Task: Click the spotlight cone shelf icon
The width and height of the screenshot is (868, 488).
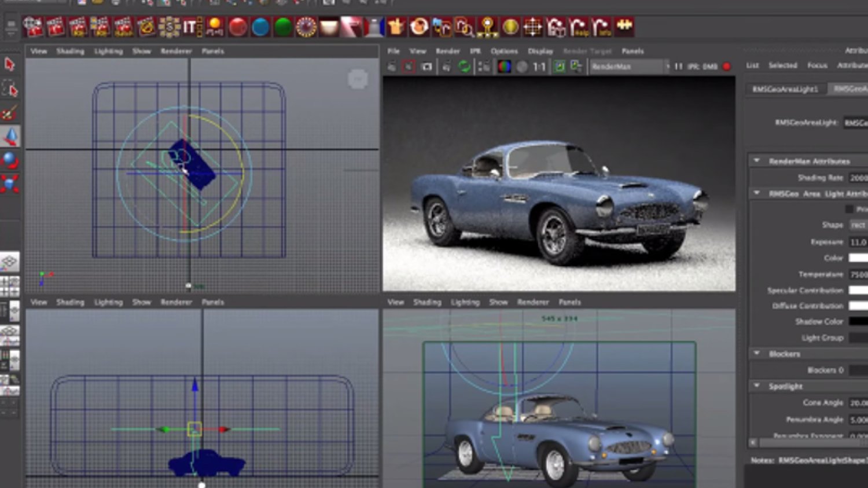Action: (x=351, y=27)
